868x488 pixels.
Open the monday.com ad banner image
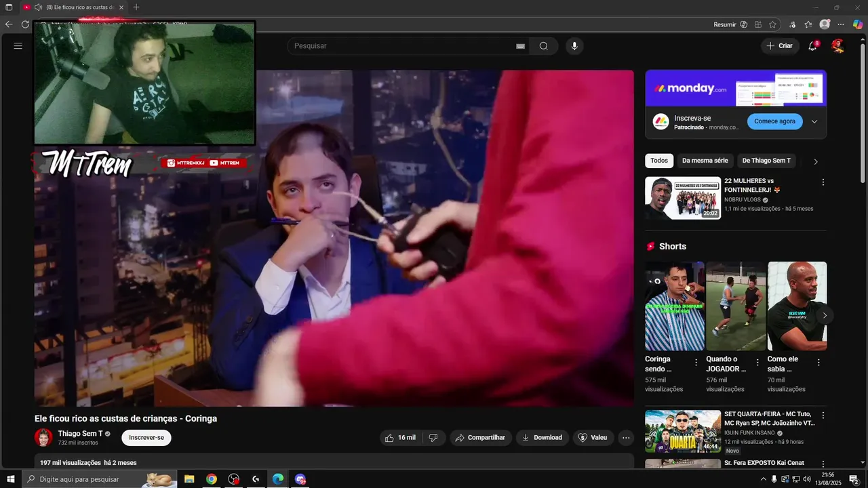point(736,88)
